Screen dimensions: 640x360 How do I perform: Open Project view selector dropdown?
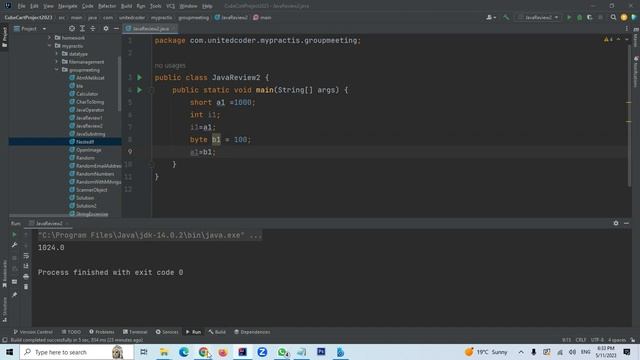[x=30, y=29]
